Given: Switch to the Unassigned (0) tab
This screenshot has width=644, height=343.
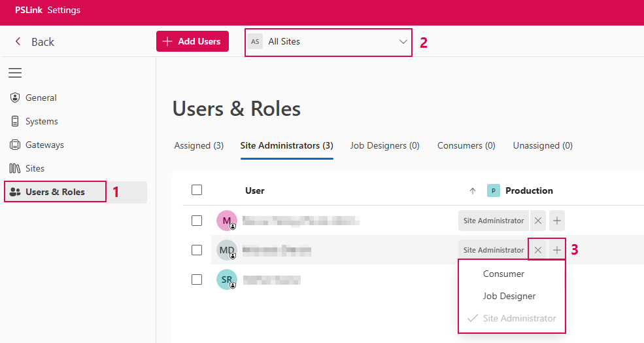Looking at the screenshot, I should click(543, 145).
